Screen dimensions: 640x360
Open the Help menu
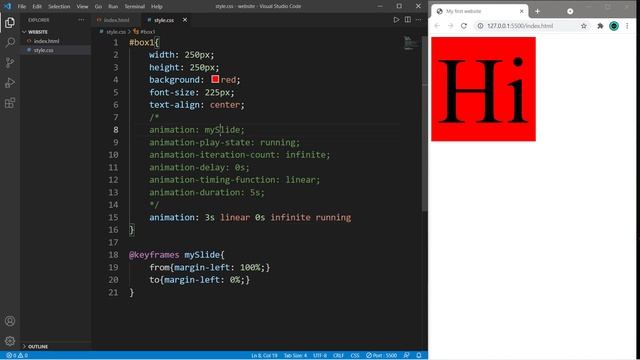[x=157, y=6]
